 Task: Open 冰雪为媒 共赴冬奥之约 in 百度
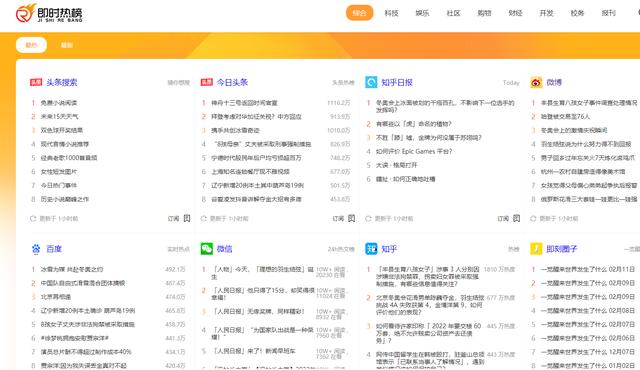(x=72, y=269)
